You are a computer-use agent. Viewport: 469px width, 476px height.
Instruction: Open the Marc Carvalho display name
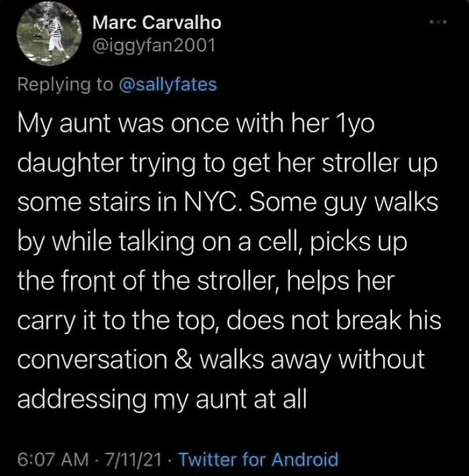pos(157,23)
